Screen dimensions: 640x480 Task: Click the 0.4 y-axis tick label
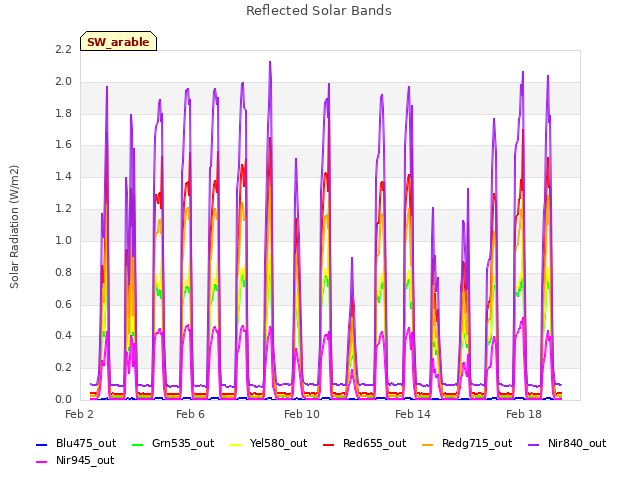[63, 336]
